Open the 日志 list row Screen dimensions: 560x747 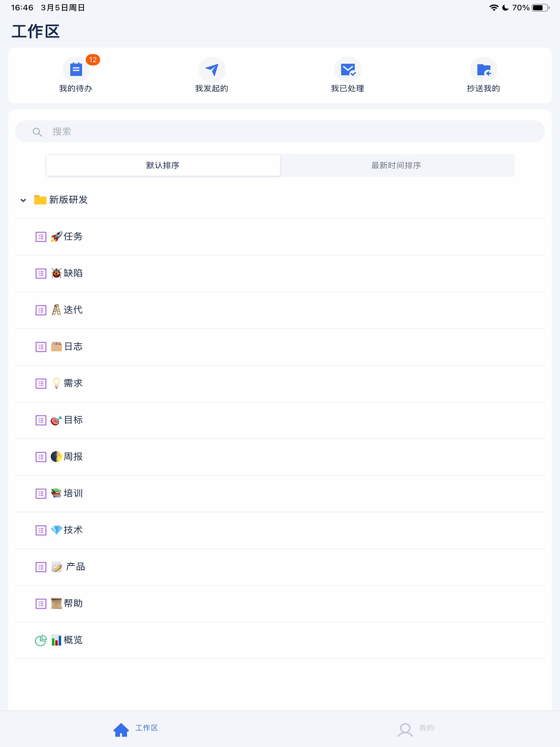coord(280,347)
